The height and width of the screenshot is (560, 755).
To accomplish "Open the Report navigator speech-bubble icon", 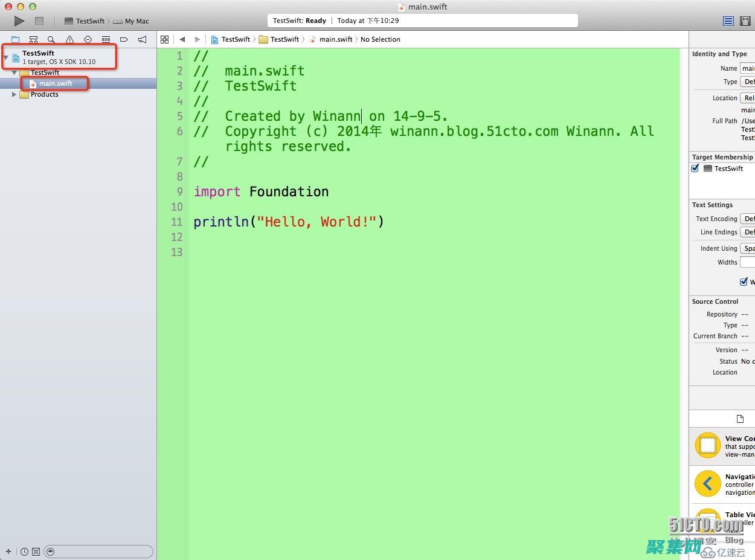I will pos(142,40).
